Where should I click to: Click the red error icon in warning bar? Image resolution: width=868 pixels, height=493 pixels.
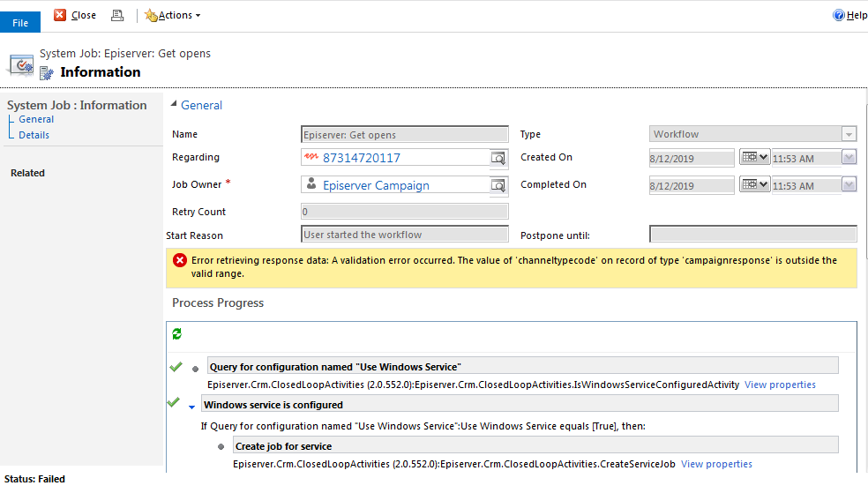pyautogui.click(x=180, y=260)
